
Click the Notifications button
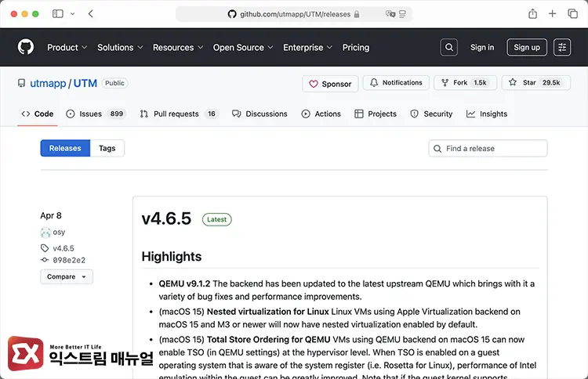tap(396, 83)
